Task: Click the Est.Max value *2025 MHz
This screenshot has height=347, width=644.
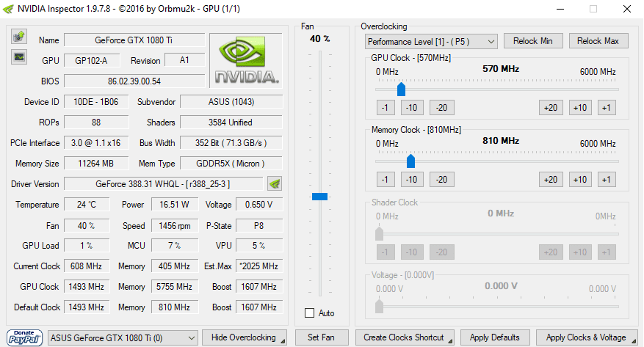Action: coord(259,266)
